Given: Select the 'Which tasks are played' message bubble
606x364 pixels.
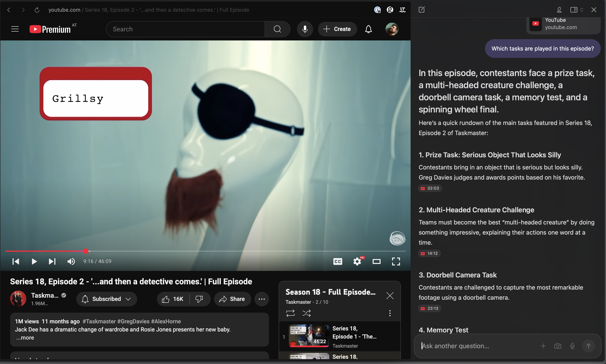Looking at the screenshot, I should pyautogui.click(x=543, y=49).
